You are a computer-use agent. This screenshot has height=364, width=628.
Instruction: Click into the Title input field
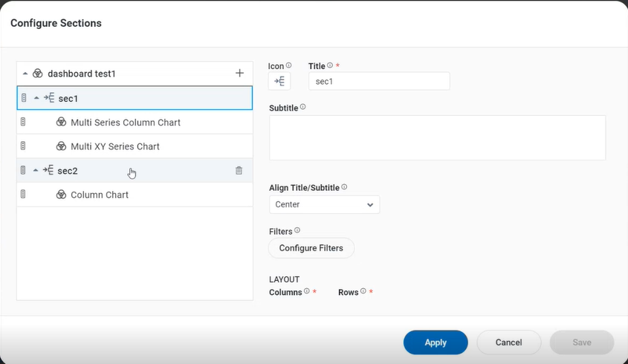point(378,82)
